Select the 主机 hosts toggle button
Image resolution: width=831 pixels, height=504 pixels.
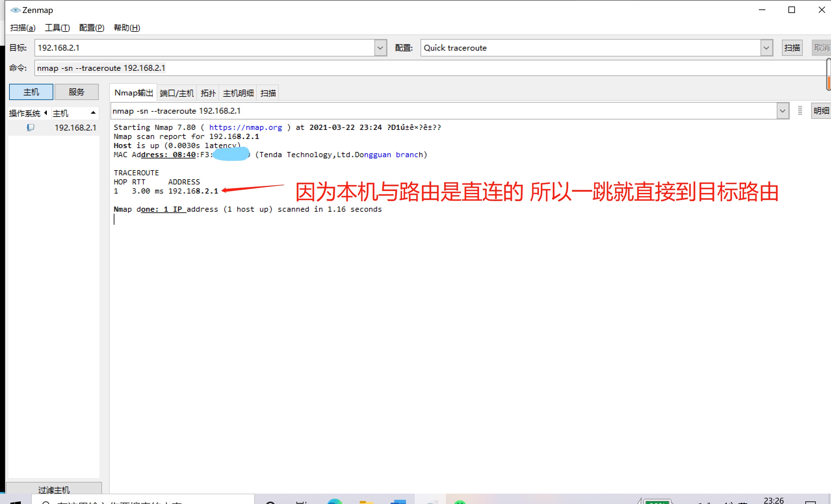[x=31, y=92]
